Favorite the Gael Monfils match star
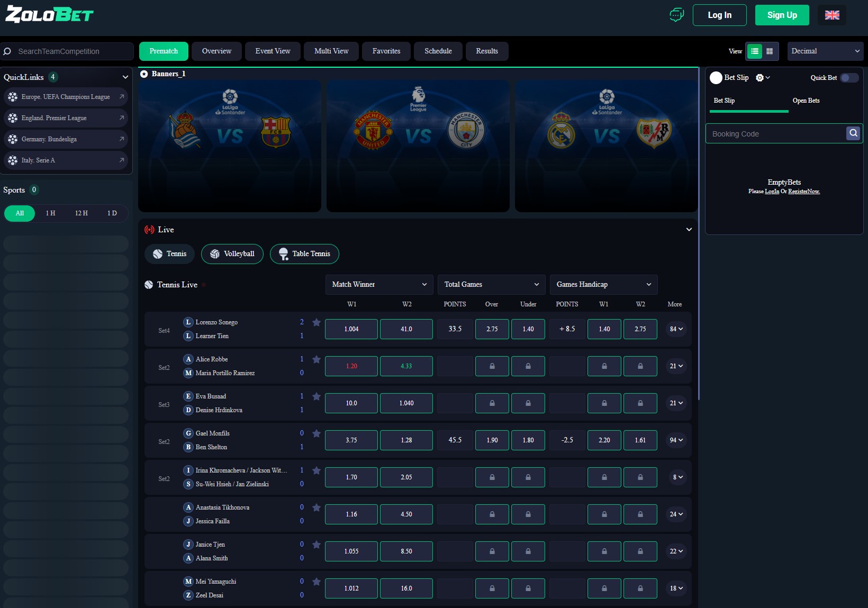The height and width of the screenshot is (608, 868). coord(316,433)
